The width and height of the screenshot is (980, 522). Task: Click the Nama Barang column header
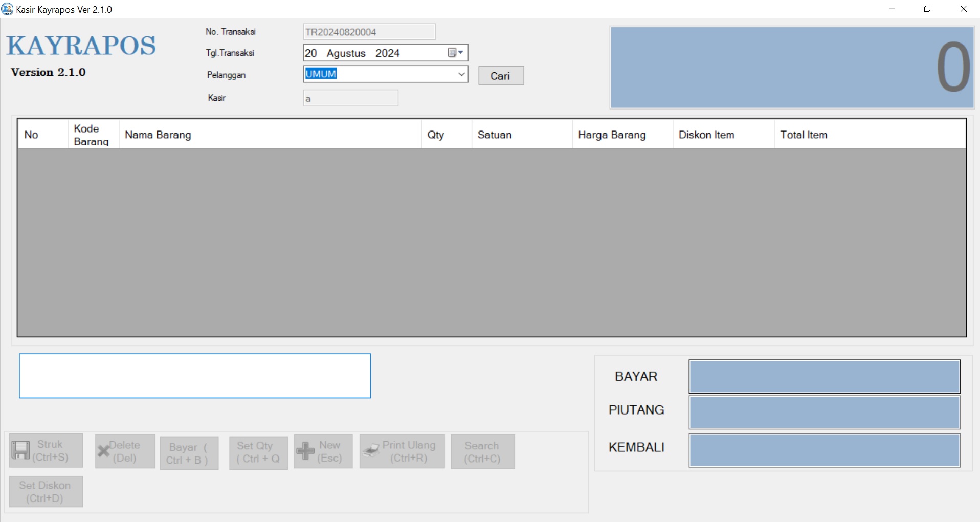tap(270, 135)
